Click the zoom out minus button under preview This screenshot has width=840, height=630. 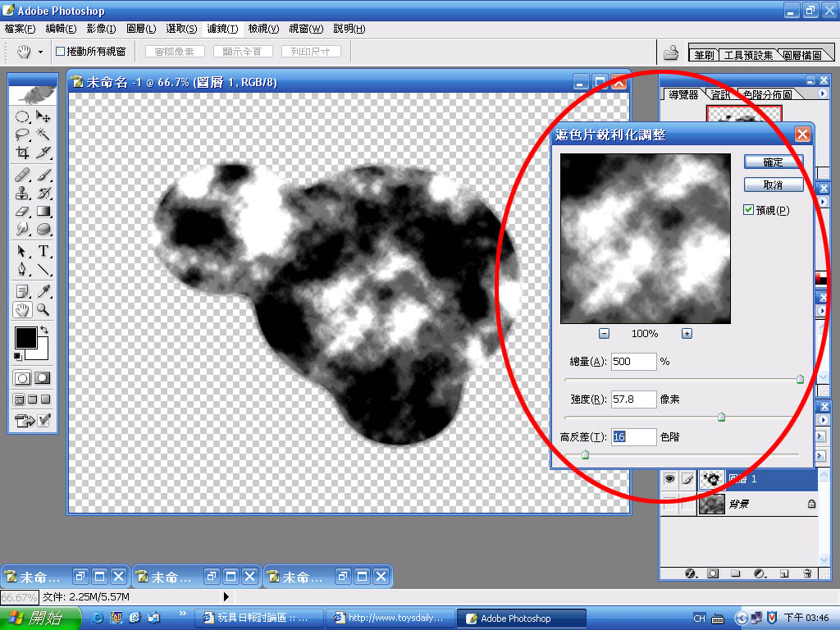[604, 334]
